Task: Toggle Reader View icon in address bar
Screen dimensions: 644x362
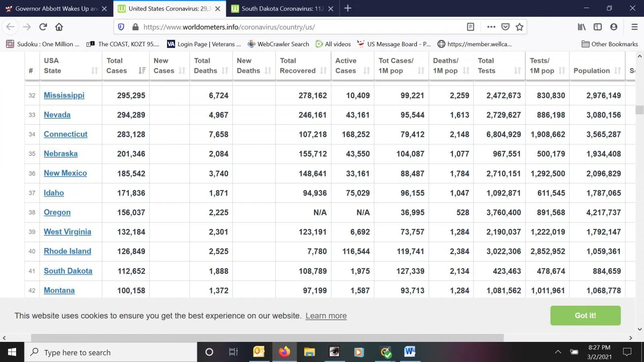Action: click(470, 27)
